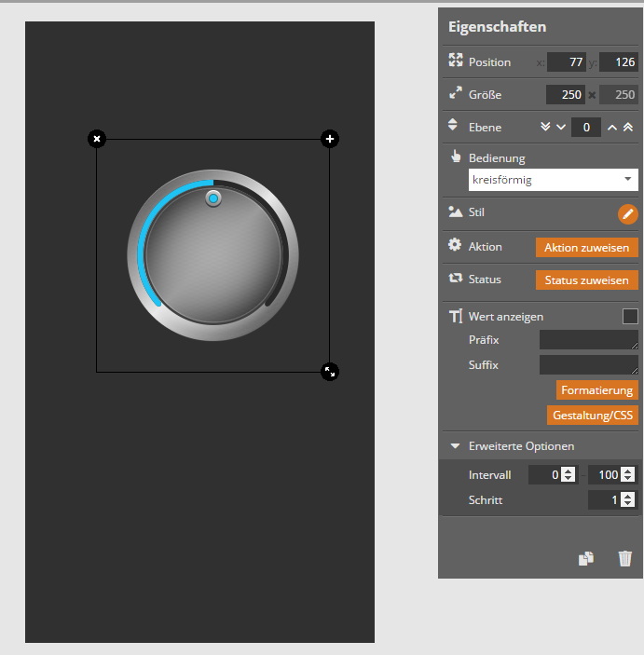Increase the Schritt value using the up arrow
Viewport: 644px width, 655px height.
pyautogui.click(x=628, y=497)
